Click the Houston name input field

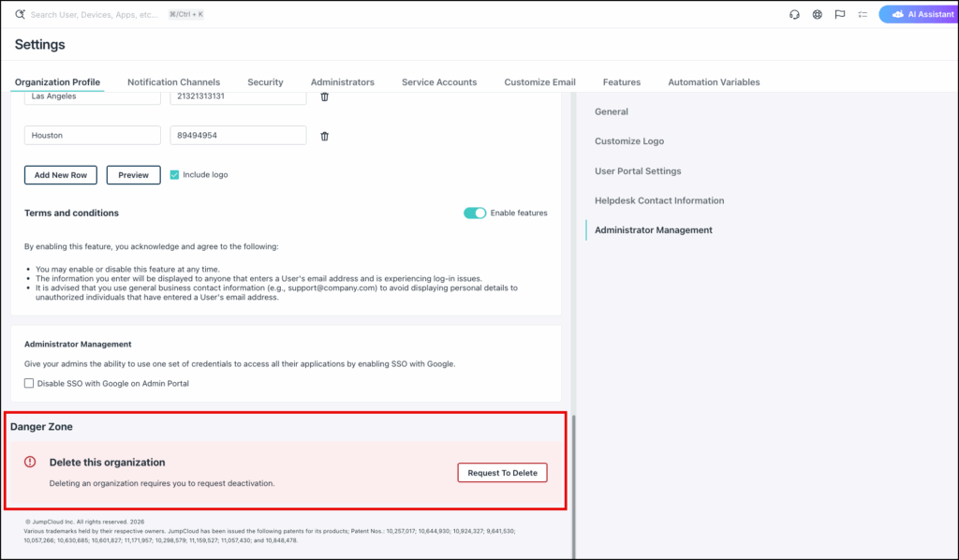tap(93, 136)
